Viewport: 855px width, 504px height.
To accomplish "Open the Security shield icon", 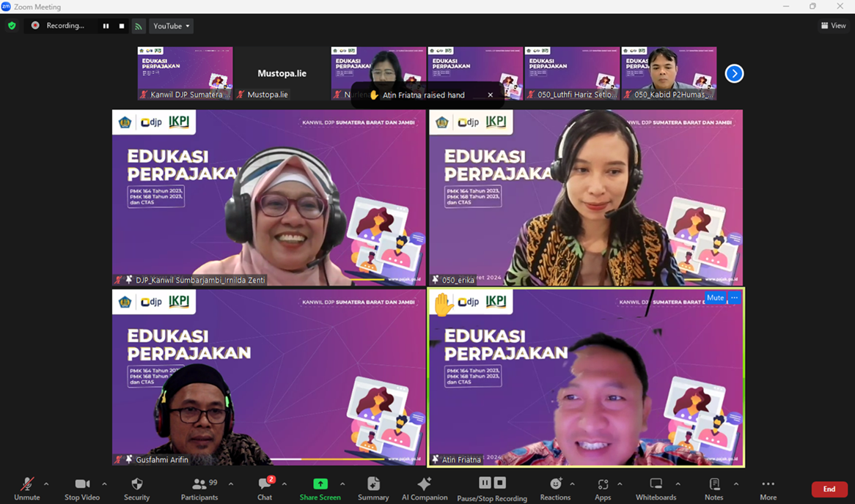I will [136, 484].
